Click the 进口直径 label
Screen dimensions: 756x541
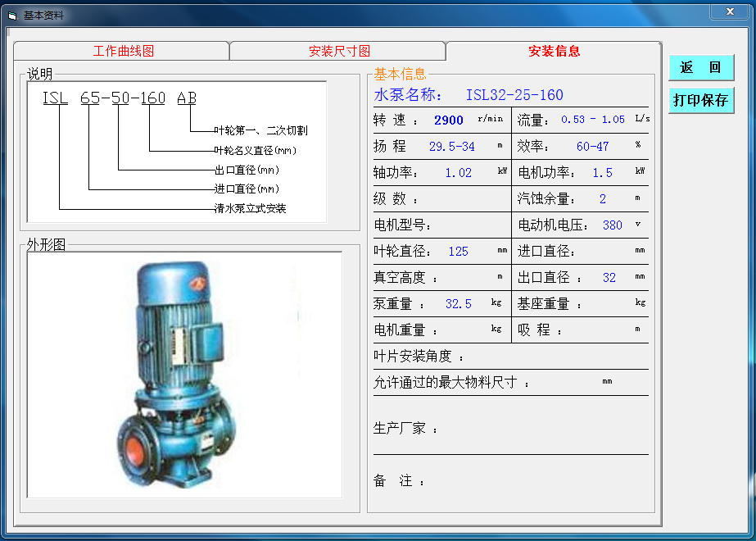[x=545, y=252]
